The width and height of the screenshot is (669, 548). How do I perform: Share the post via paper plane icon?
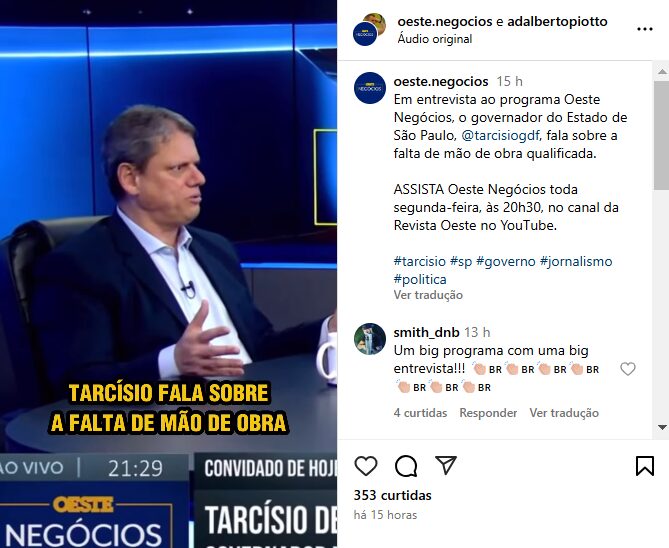coord(446,465)
